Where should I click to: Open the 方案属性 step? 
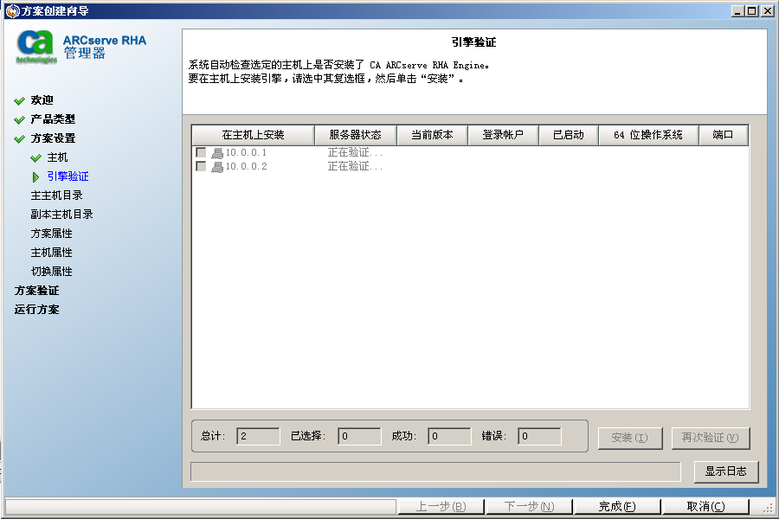51,234
